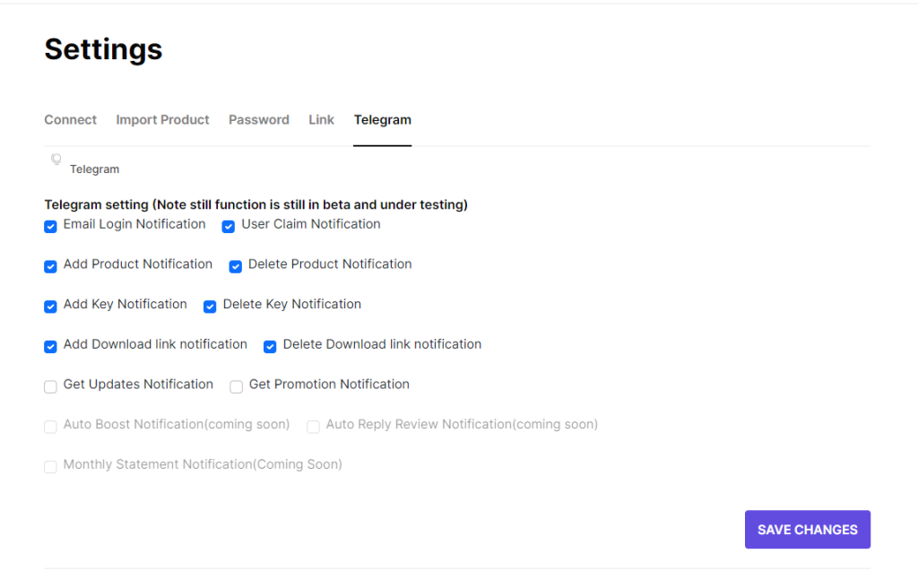Enable Get Promotion Notification
The width and height of the screenshot is (918, 588).
(236, 386)
